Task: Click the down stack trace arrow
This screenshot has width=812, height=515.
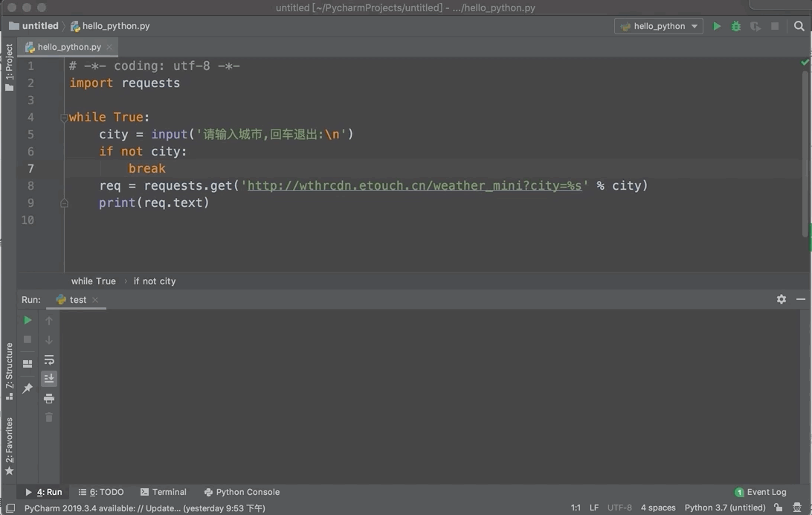Action: point(48,340)
